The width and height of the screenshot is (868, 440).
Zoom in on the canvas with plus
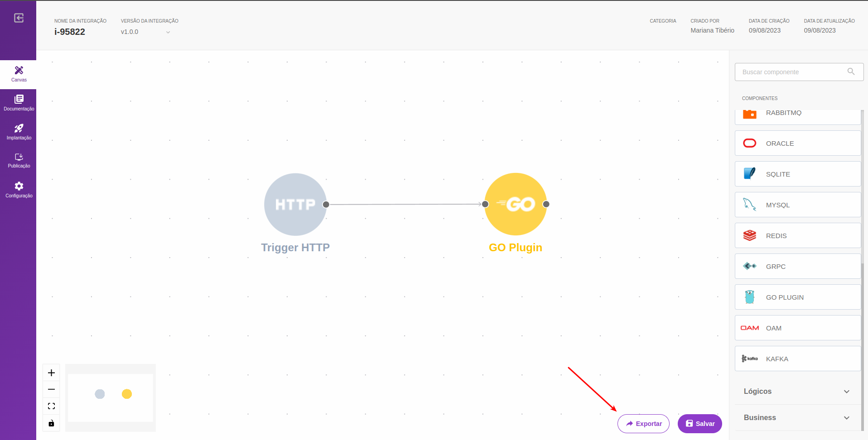coord(51,373)
